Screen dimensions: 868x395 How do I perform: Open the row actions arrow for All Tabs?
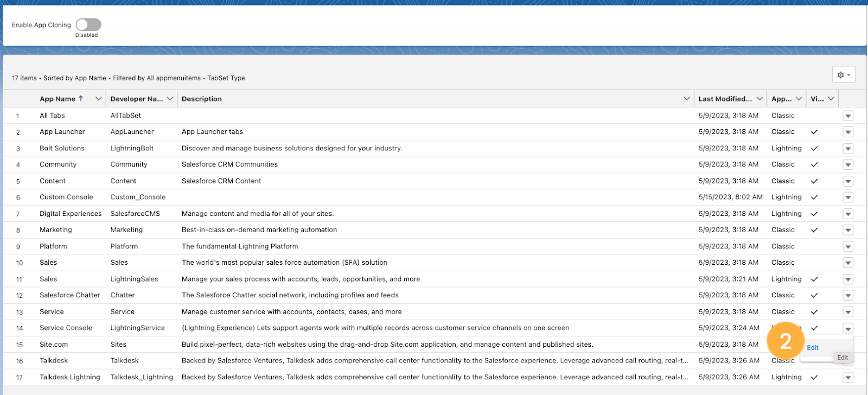[x=848, y=116]
